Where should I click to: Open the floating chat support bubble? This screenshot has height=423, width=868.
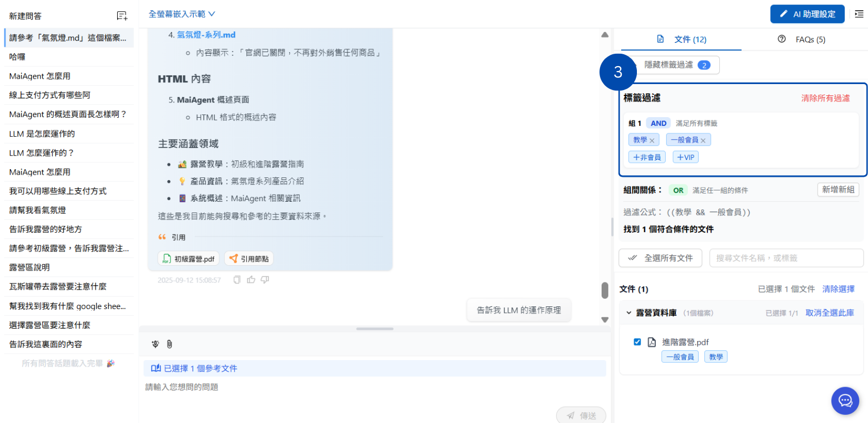point(845,401)
